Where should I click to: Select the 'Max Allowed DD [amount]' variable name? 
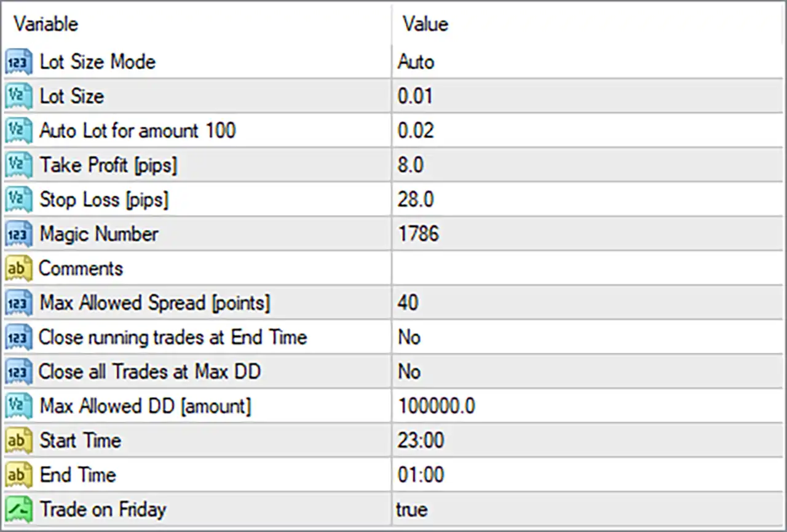pos(146,407)
